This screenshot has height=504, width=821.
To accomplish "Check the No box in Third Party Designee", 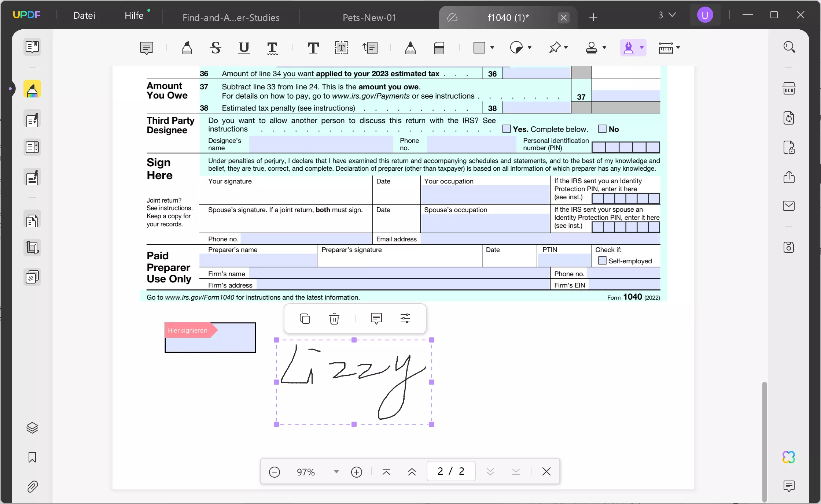I will point(601,129).
